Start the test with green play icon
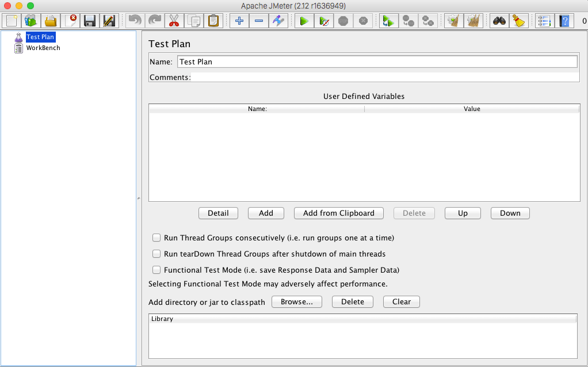This screenshot has height=367, width=588. (304, 21)
